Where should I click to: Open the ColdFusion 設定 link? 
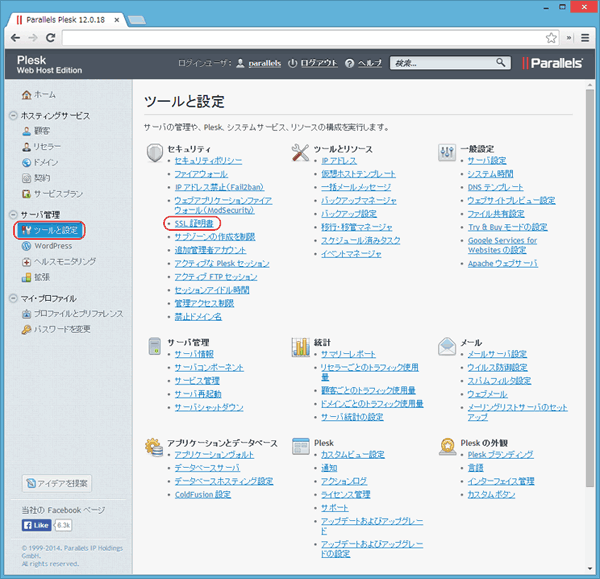click(x=202, y=494)
